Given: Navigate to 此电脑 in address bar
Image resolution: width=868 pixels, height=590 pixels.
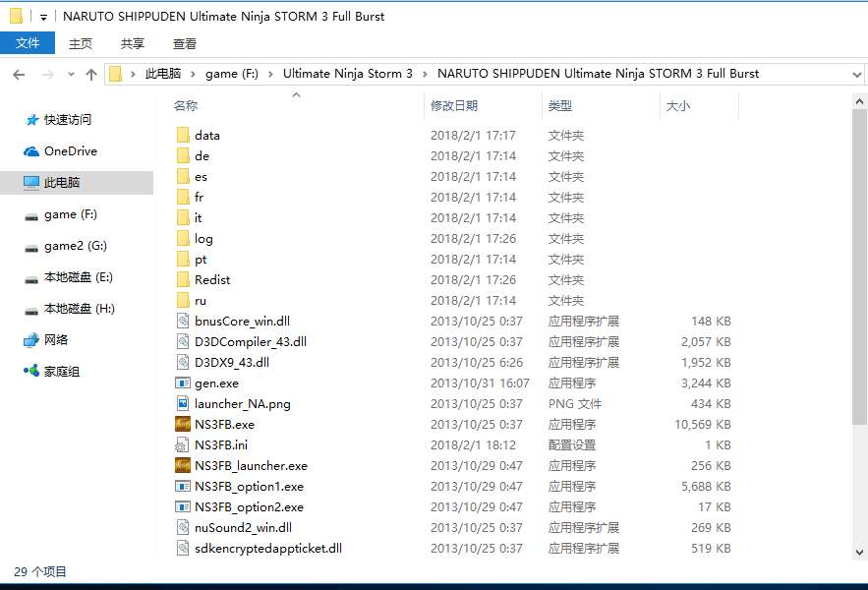Looking at the screenshot, I should coord(163,74).
